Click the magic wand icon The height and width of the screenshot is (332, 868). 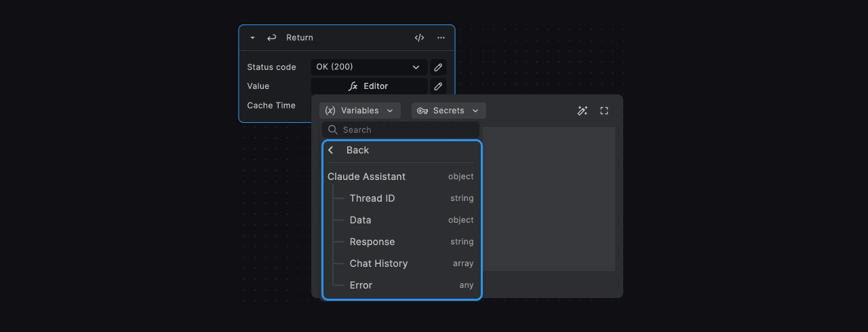pos(582,111)
